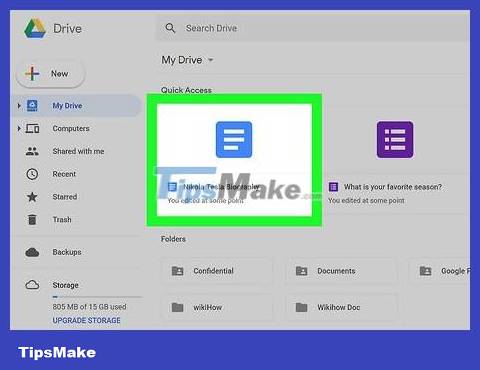Click the small Docs icon beside Nikola Tesla

pos(172,187)
